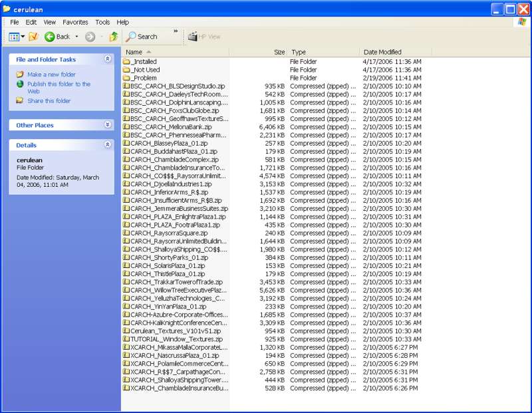Select BSC_CARCH_MellonaBank.zip file
Screen dimensions: 532x413
click(x=171, y=127)
